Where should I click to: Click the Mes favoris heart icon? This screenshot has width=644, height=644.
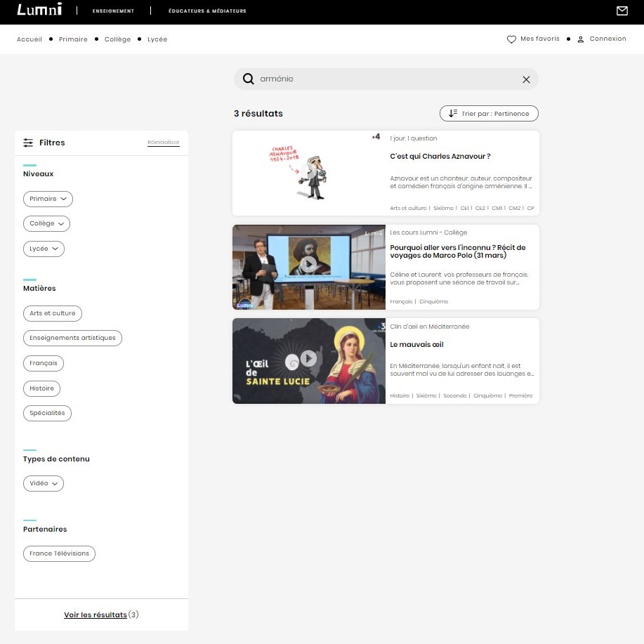[511, 39]
